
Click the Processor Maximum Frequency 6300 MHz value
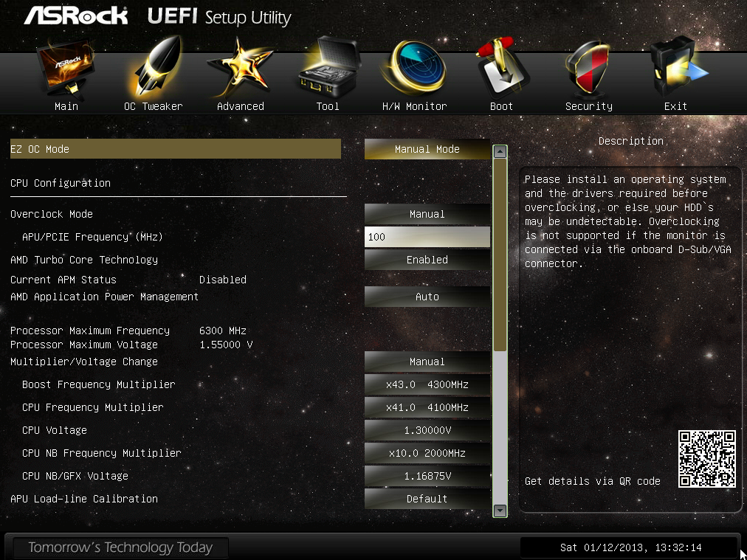pyautogui.click(x=223, y=331)
